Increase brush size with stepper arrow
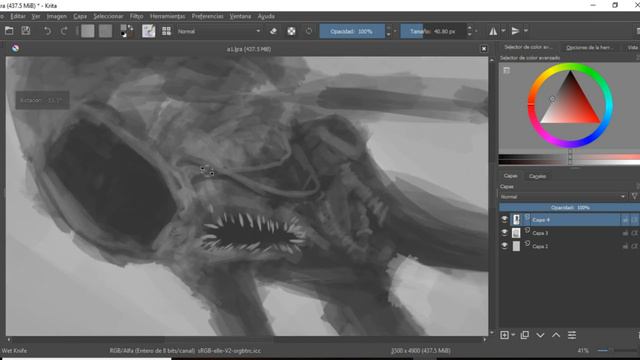Screen dimensions: 640x360 tap(469, 28)
